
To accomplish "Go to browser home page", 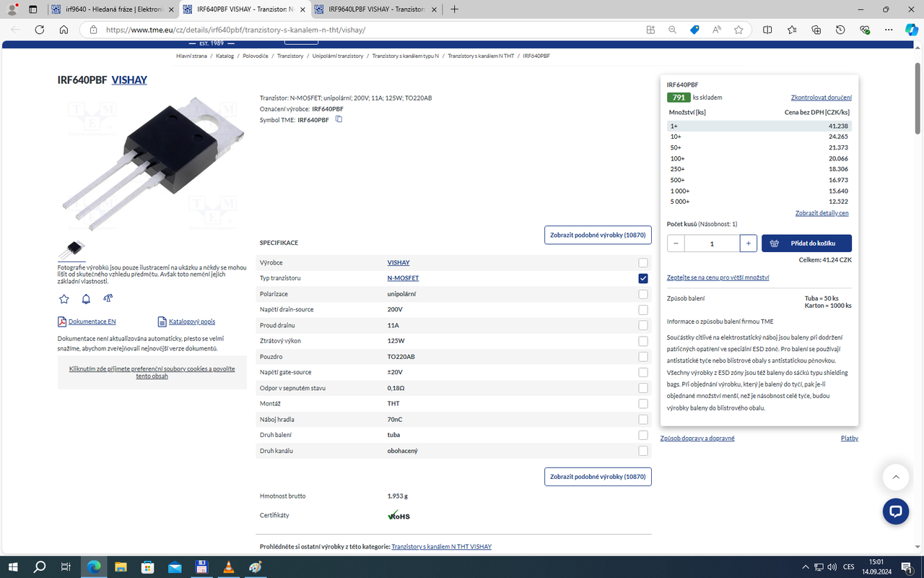I will pos(64,30).
